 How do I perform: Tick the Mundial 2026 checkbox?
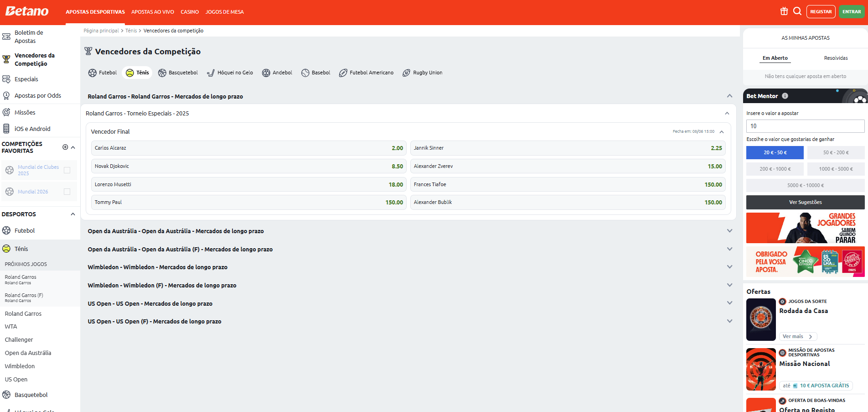tap(67, 192)
